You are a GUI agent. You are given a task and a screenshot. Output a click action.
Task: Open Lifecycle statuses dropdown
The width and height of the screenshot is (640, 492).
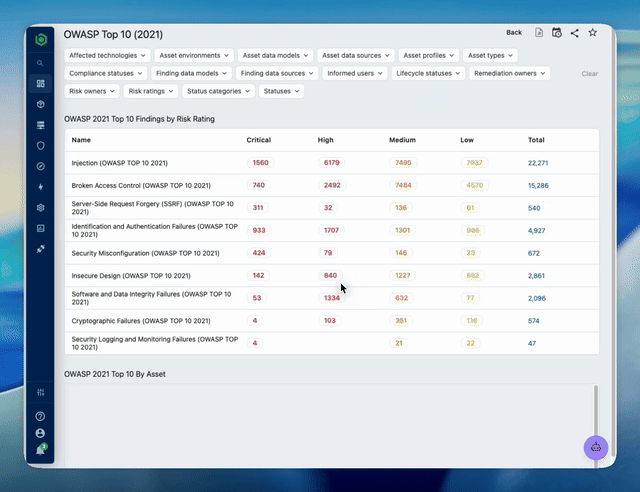click(x=428, y=73)
